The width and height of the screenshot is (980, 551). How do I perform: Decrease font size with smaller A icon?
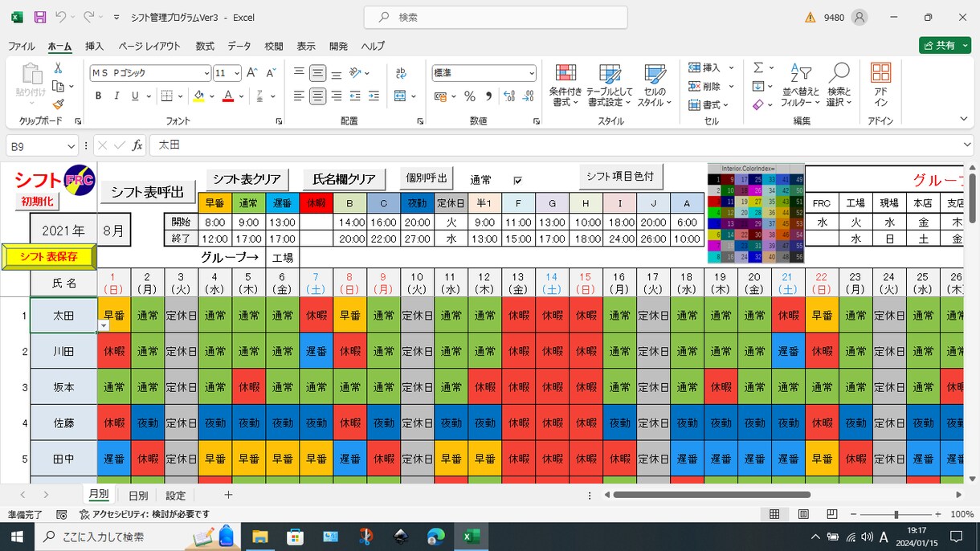coord(272,73)
